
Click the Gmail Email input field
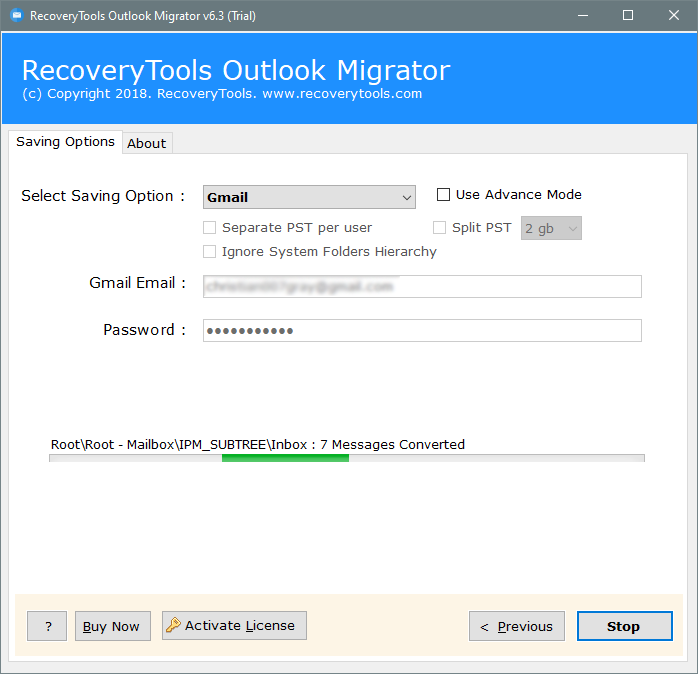coord(422,286)
